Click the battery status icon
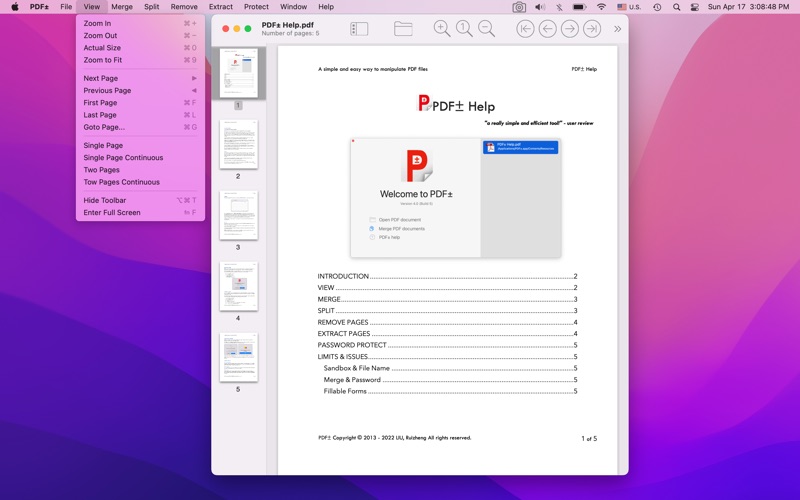800x500 pixels. (x=579, y=7)
